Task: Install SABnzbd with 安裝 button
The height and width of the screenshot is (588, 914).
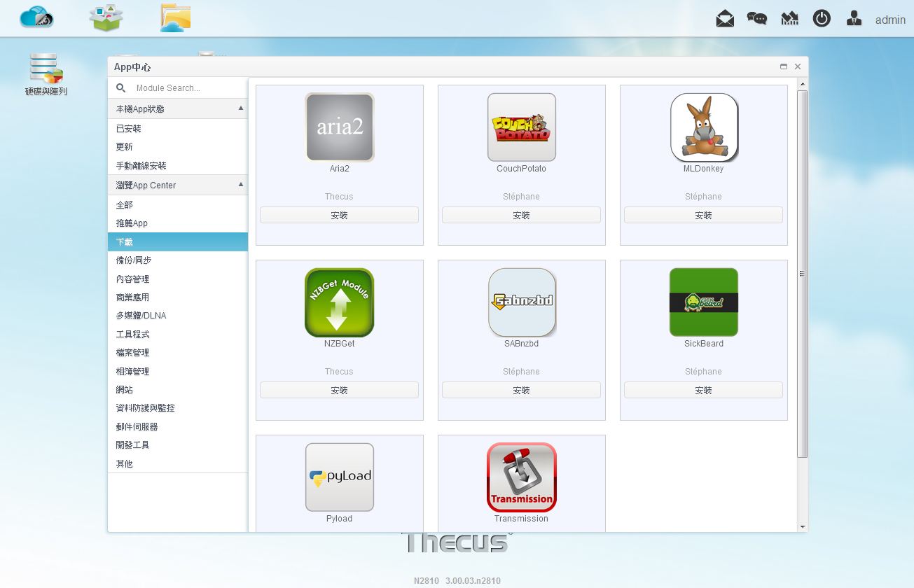Action: point(522,391)
